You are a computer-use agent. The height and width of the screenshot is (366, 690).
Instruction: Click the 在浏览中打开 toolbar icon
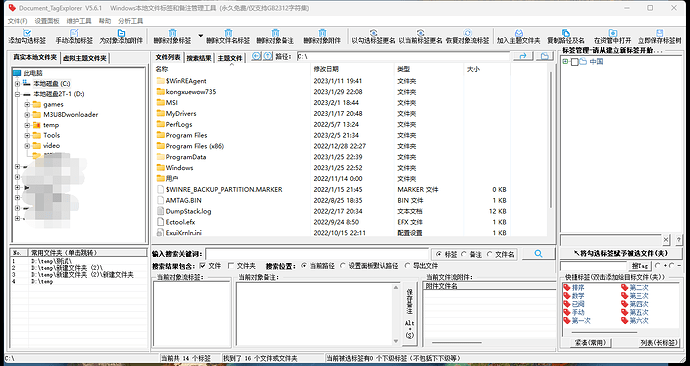point(613,33)
